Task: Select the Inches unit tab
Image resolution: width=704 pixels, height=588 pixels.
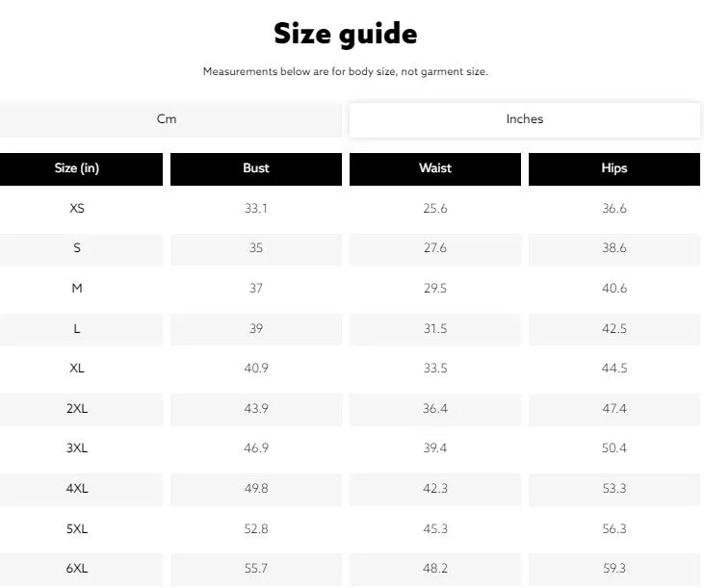Action: 525,119
